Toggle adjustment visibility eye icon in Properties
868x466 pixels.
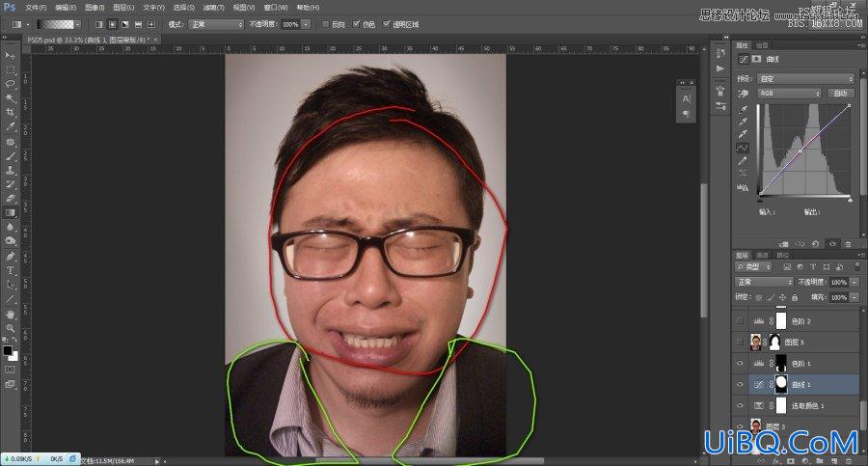(x=832, y=243)
